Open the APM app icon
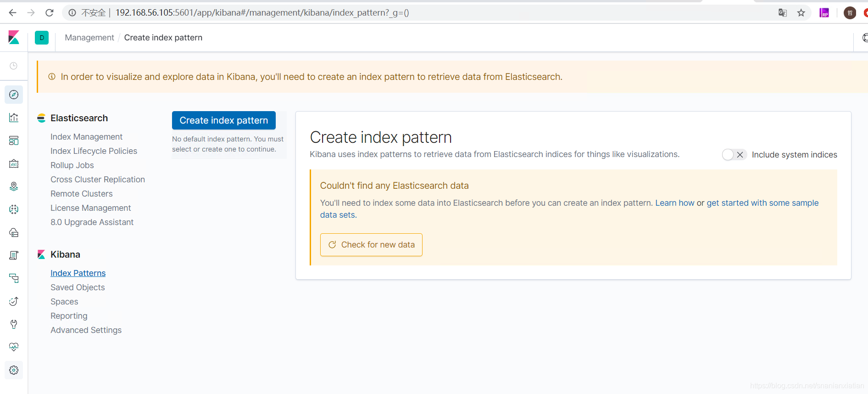This screenshot has height=394, width=868. coord(14,278)
